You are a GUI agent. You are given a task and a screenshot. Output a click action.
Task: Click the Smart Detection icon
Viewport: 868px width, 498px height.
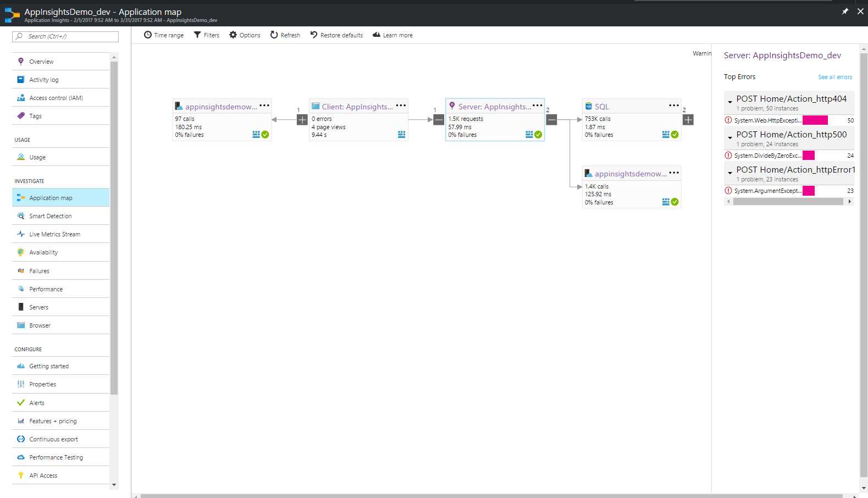click(x=21, y=216)
